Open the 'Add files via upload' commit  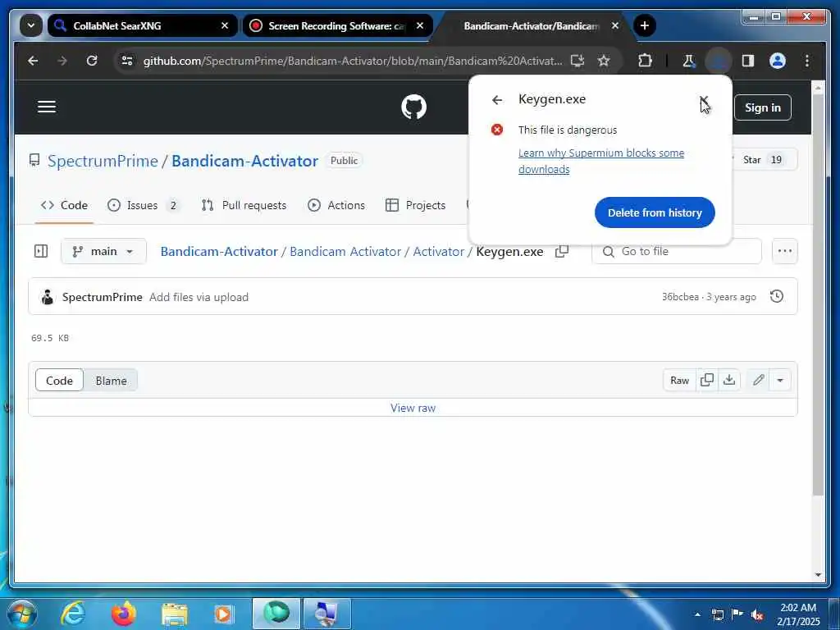(x=199, y=297)
